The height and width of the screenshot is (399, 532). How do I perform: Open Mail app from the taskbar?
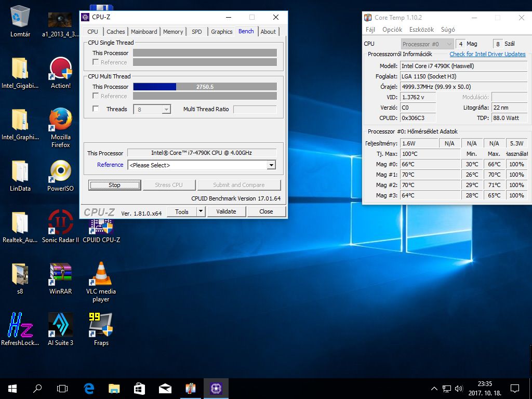pyautogui.click(x=165, y=389)
